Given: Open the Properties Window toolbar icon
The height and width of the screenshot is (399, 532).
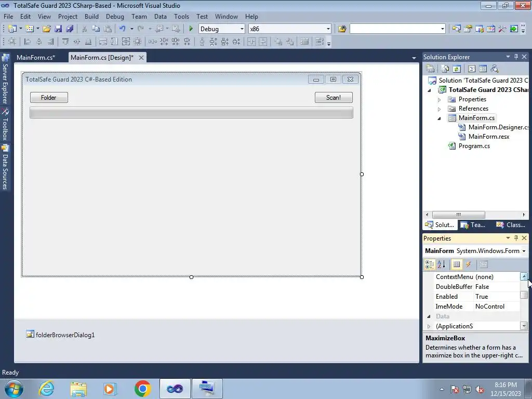Looking at the screenshot, I should point(468,29).
